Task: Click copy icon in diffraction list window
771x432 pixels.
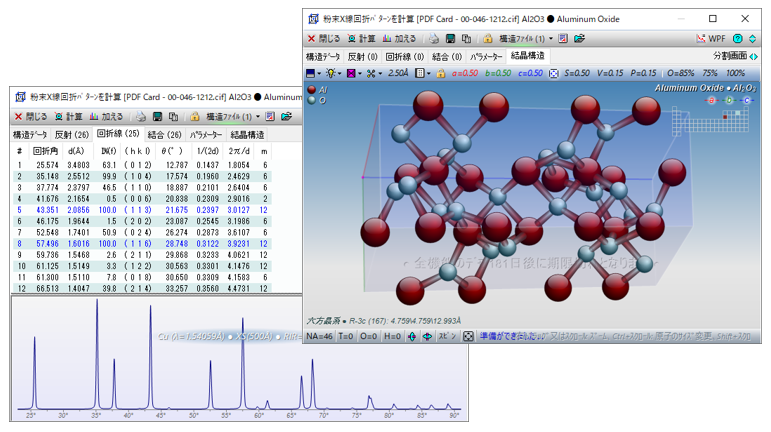Action: point(173,116)
